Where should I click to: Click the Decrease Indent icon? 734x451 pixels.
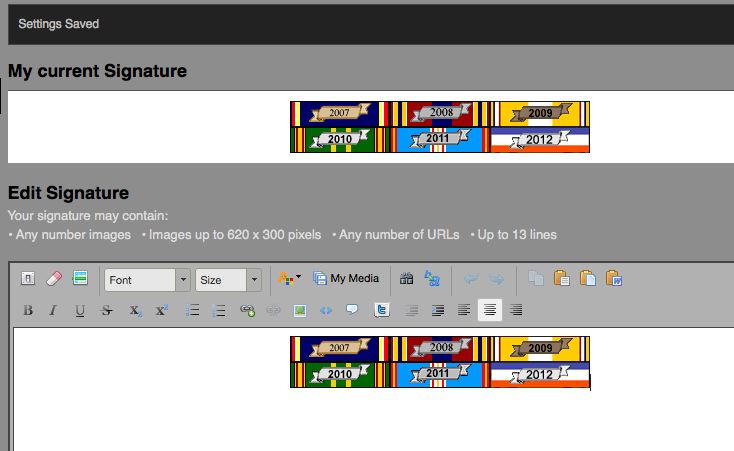pyautogui.click(x=411, y=310)
